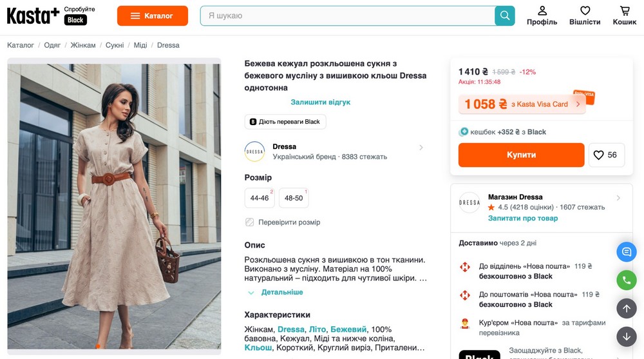Open the Каталог menu button
Screen dimensions: 644x359
(152, 15)
